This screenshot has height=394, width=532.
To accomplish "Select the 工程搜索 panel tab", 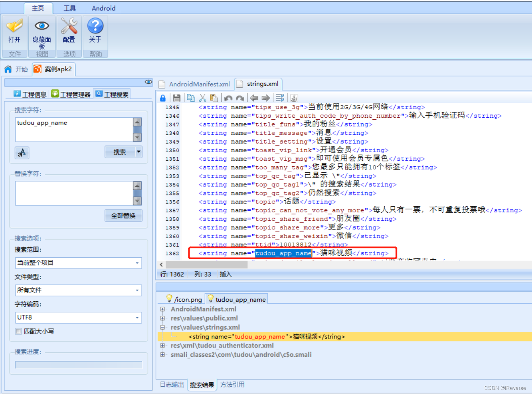I will point(112,94).
